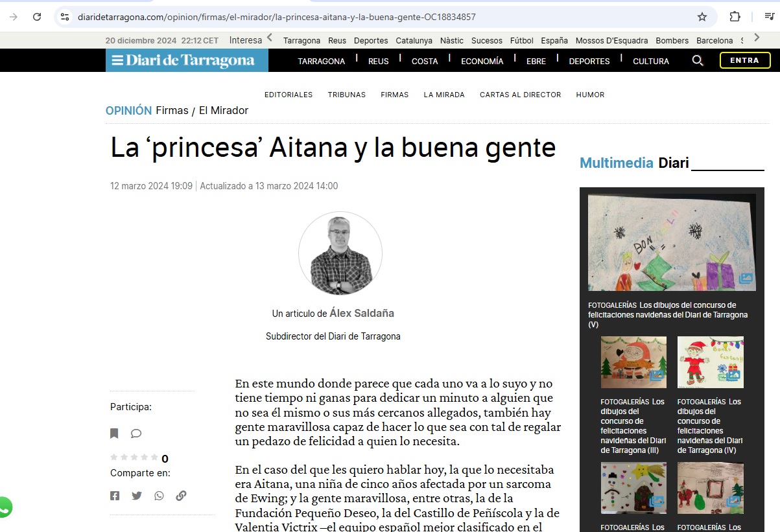Open the Fútbol topic link
The width and height of the screenshot is (780, 532).
point(522,40)
